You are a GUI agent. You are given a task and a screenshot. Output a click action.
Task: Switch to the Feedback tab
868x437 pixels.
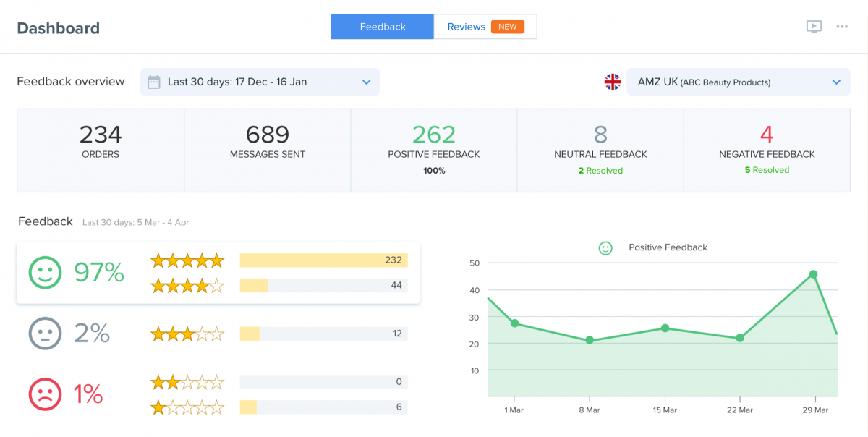(x=383, y=27)
